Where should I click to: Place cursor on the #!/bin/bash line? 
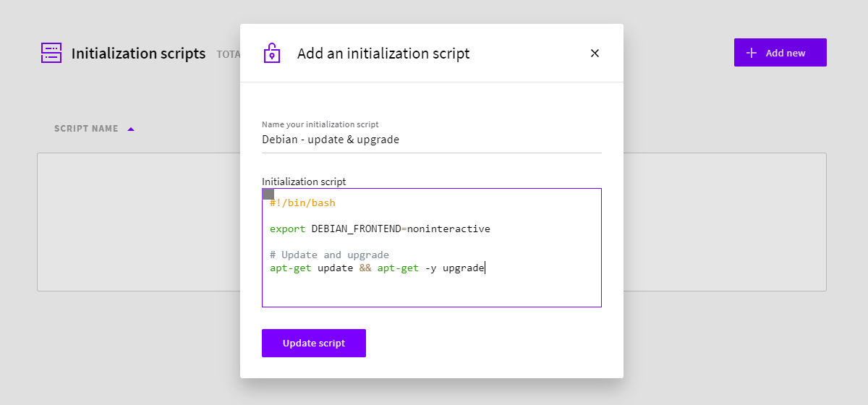302,203
